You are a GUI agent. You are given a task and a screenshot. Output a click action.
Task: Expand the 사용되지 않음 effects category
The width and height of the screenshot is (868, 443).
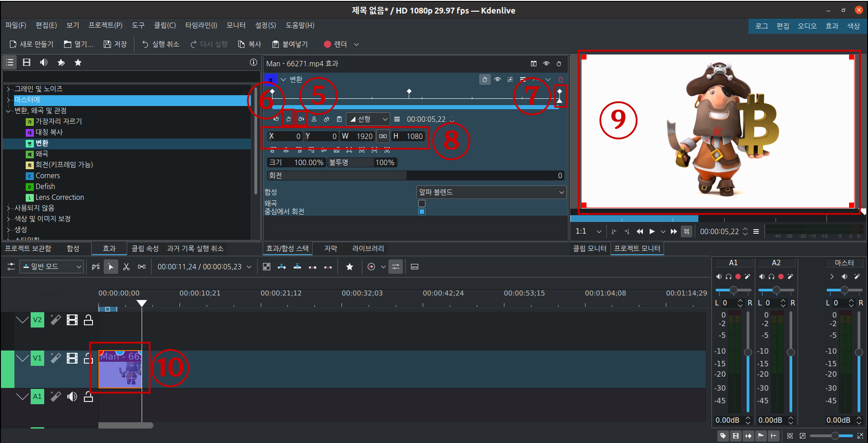pyautogui.click(x=8, y=208)
